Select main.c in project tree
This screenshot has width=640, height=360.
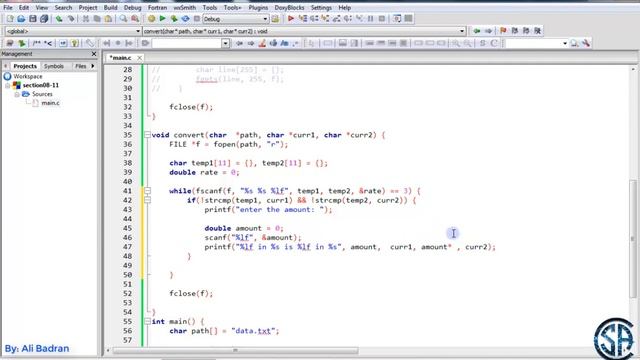[x=50, y=103]
